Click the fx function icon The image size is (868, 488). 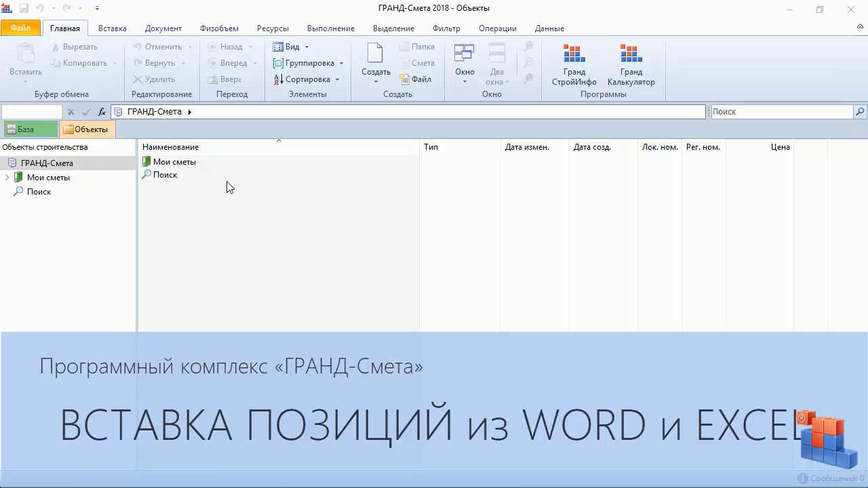click(x=102, y=112)
